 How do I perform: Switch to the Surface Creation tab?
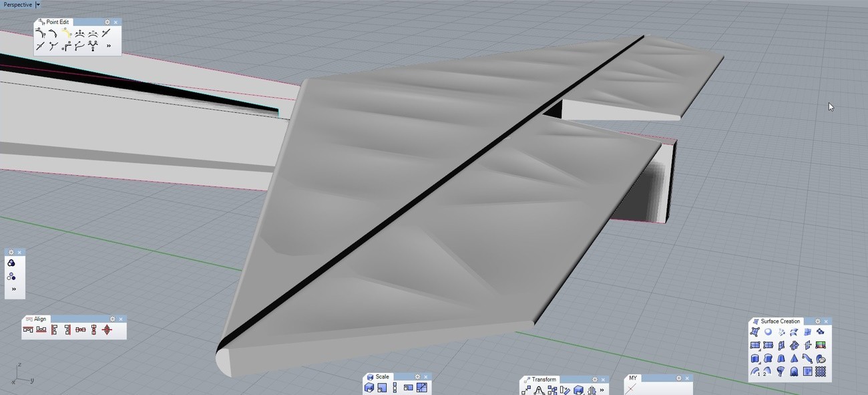pyautogui.click(x=779, y=321)
